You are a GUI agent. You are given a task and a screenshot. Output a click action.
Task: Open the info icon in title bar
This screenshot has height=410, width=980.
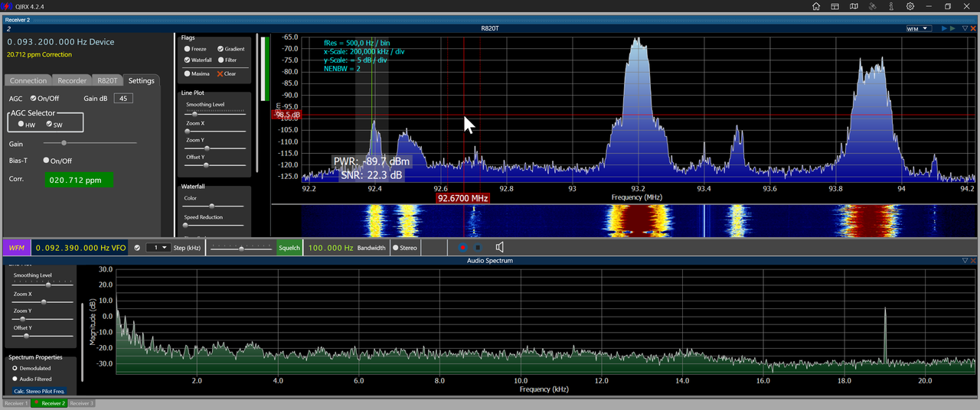891,6
